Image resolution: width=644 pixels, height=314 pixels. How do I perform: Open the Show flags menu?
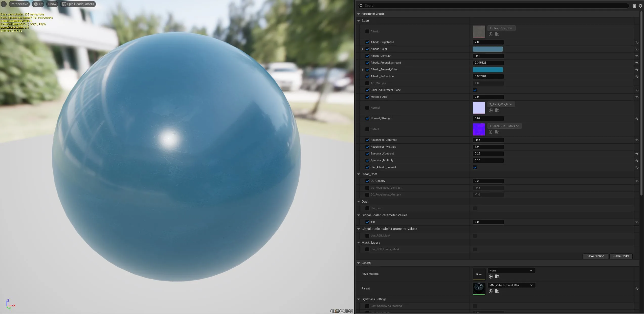[52, 4]
